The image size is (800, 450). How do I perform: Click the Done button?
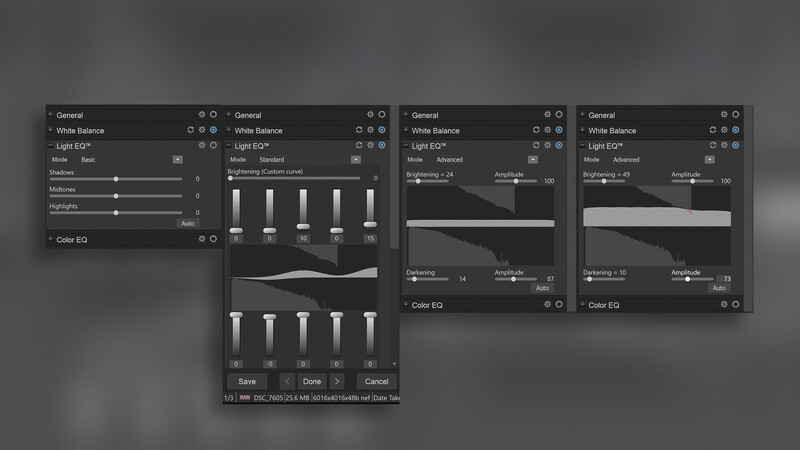(312, 381)
